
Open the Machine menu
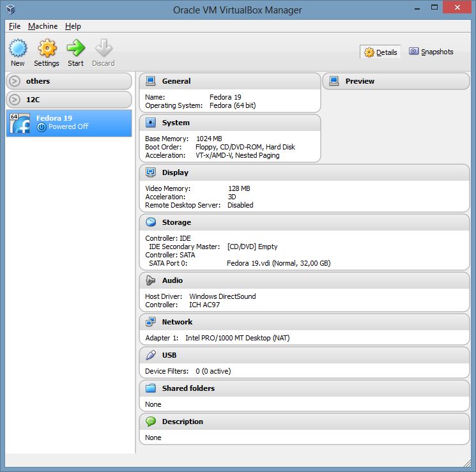[43, 26]
